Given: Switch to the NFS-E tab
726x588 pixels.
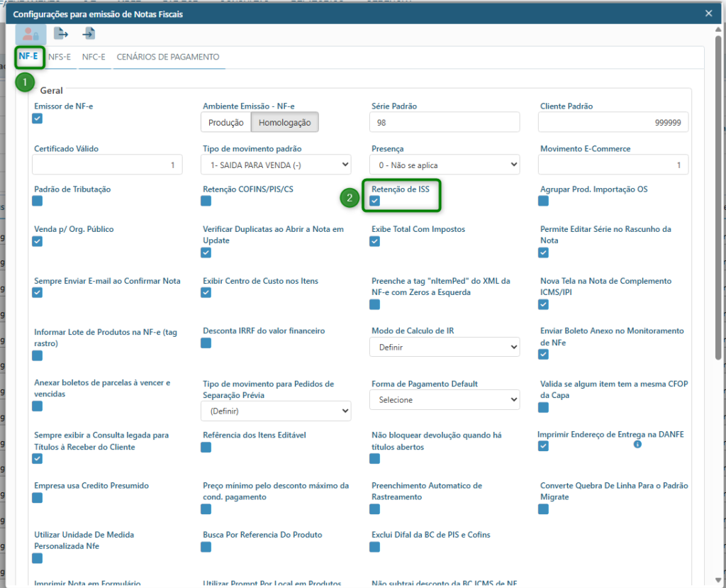Looking at the screenshot, I should pos(60,57).
